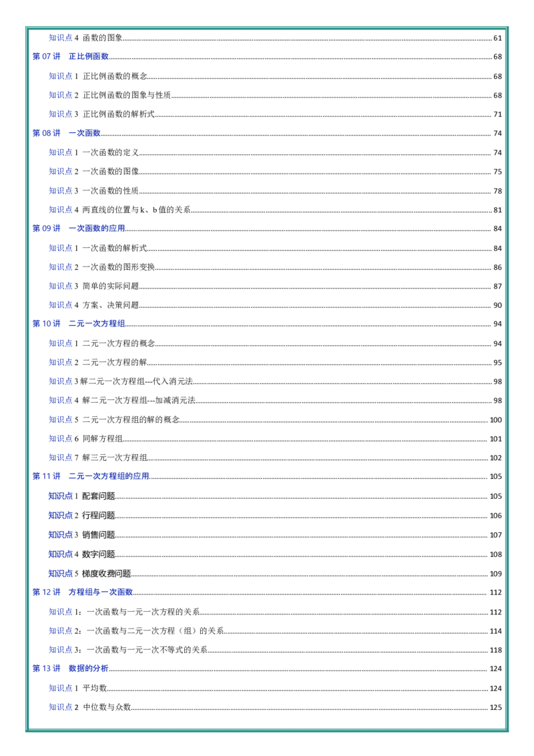The height and width of the screenshot is (756, 534).
Task: Click 知识点3 一次函数的性质
Action: tap(275, 190)
